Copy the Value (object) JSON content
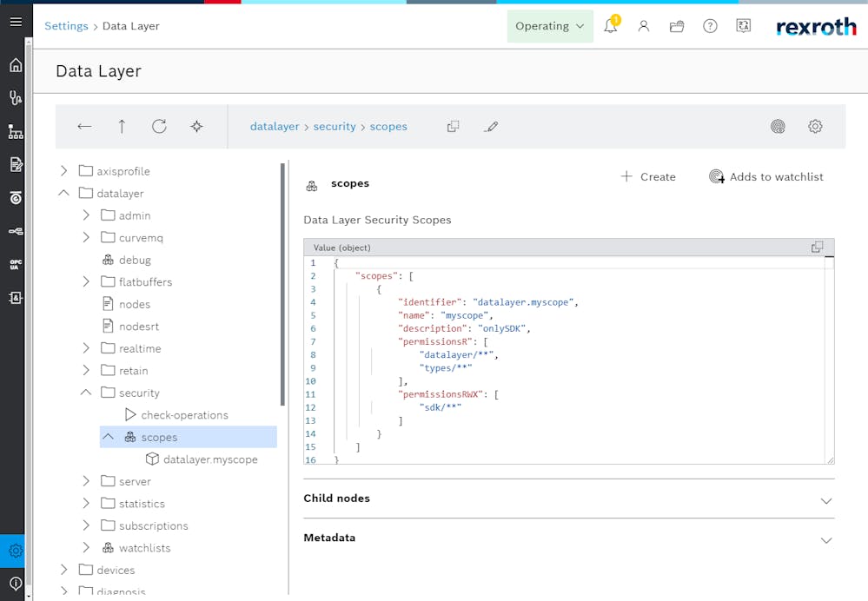Image resolution: width=868 pixels, height=601 pixels. pos(817,247)
